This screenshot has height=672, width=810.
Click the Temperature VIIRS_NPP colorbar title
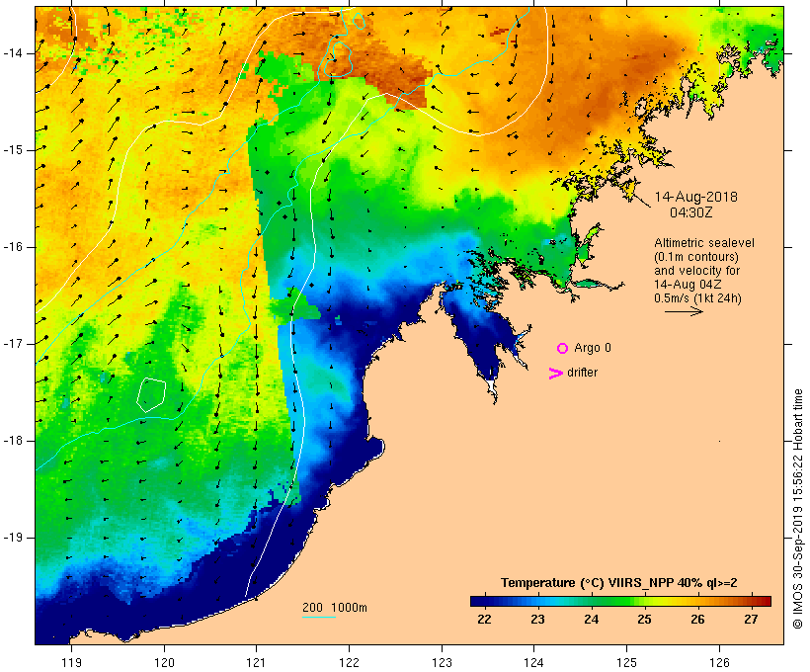pyautogui.click(x=619, y=583)
